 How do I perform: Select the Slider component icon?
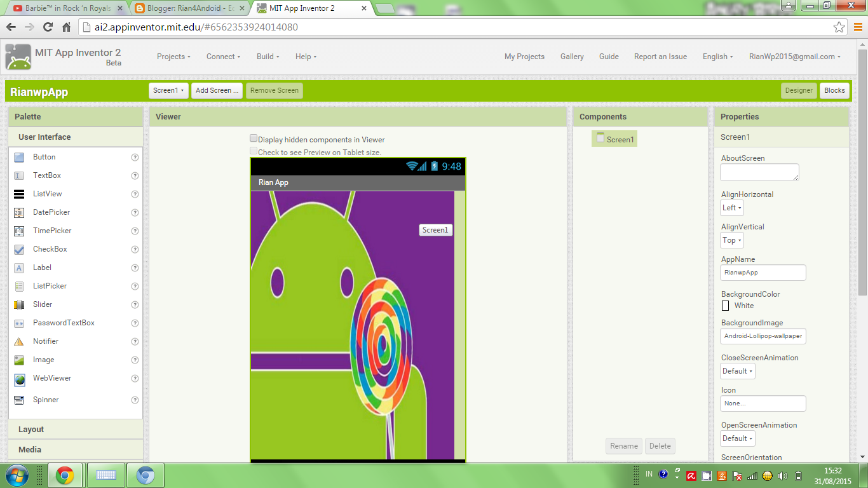point(19,304)
